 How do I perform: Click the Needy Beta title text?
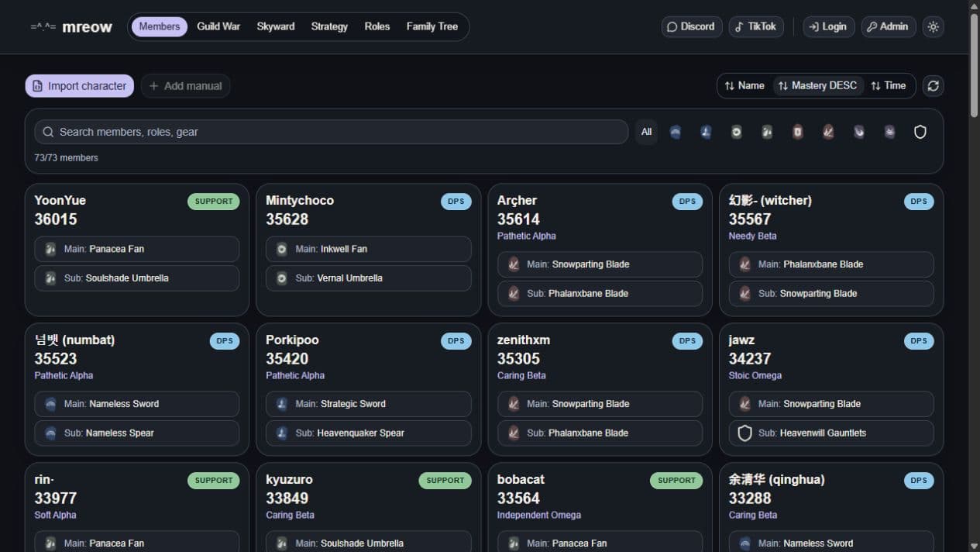(752, 236)
